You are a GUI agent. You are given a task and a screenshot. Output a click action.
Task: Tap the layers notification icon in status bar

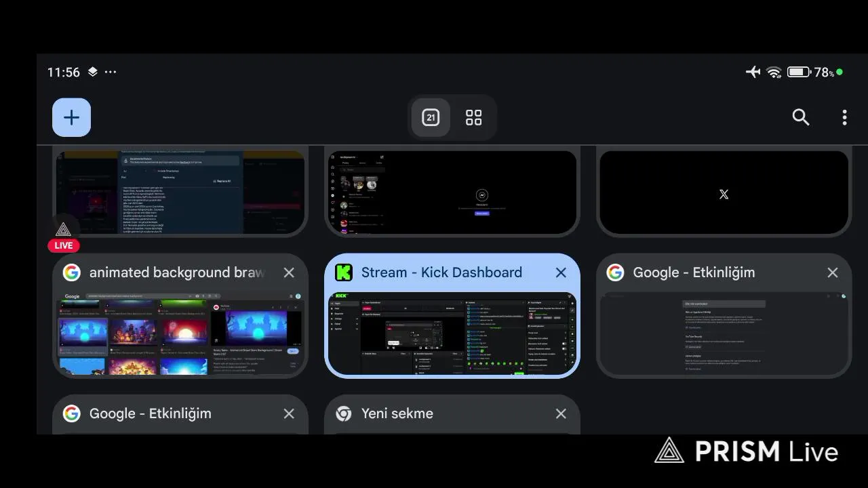[x=93, y=72]
